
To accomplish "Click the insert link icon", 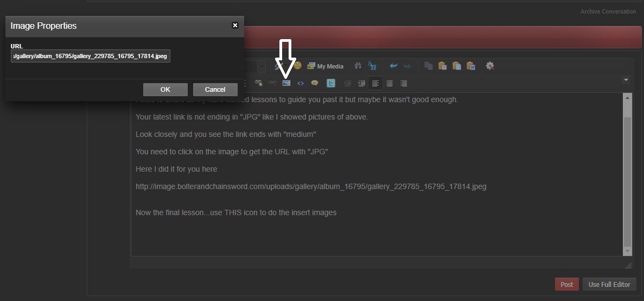I will [x=259, y=83].
